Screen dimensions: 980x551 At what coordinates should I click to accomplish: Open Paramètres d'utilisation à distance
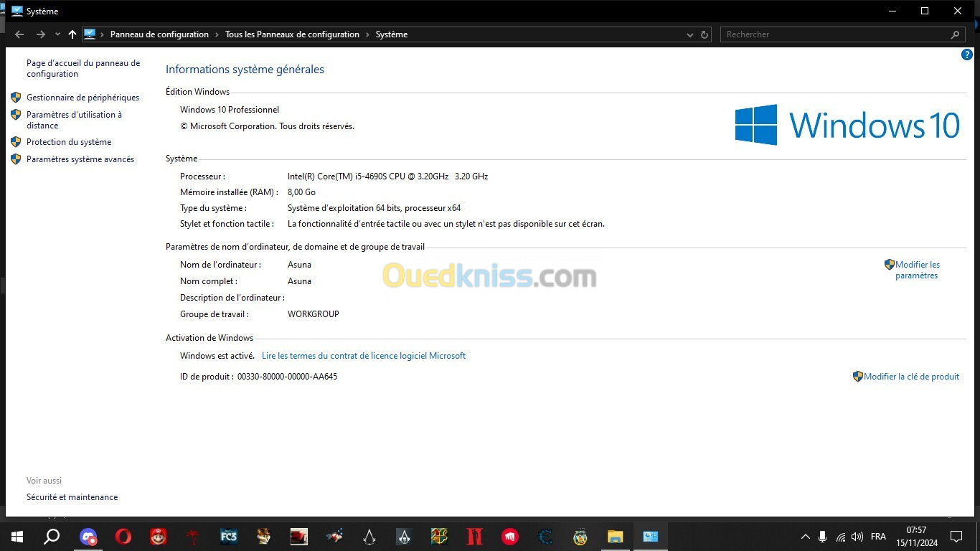tap(74, 120)
